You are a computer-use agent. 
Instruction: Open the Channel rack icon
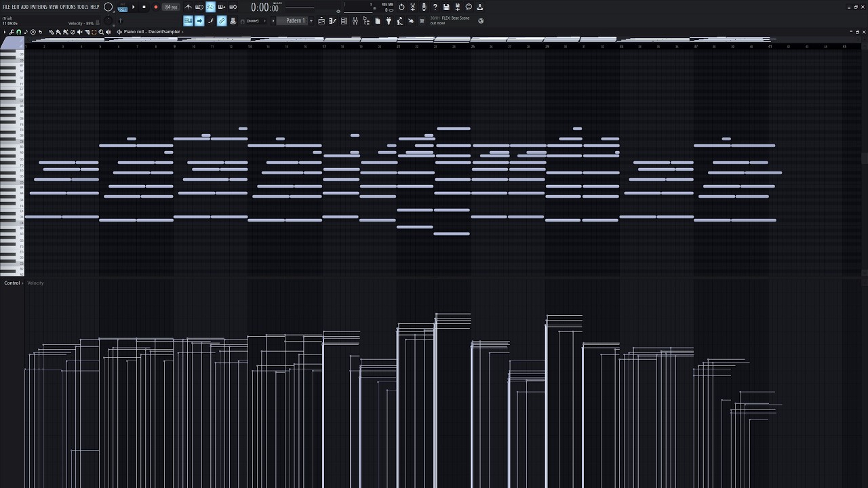(344, 21)
